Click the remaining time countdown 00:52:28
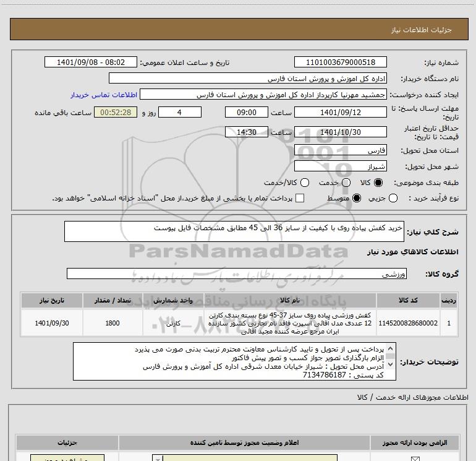The width and height of the screenshot is (476, 461). 116,112
